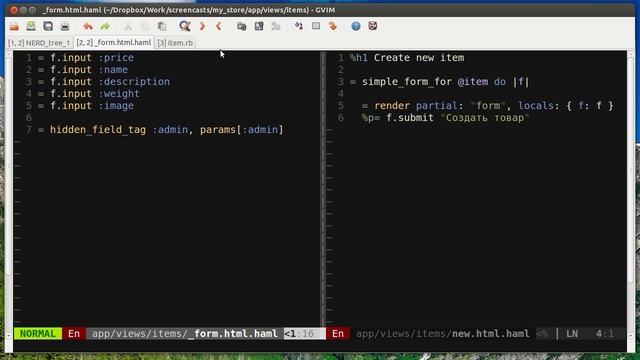Click the '%h1 Create new item' line

(x=407, y=58)
